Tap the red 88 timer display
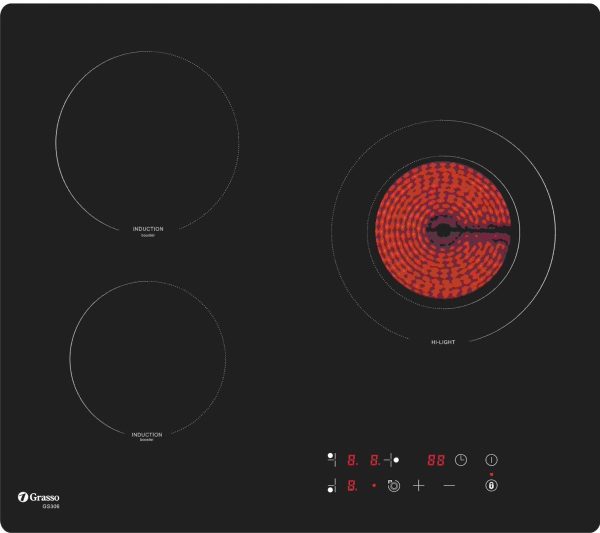Screen dimensions: 600x533 pyautogui.click(x=436, y=460)
